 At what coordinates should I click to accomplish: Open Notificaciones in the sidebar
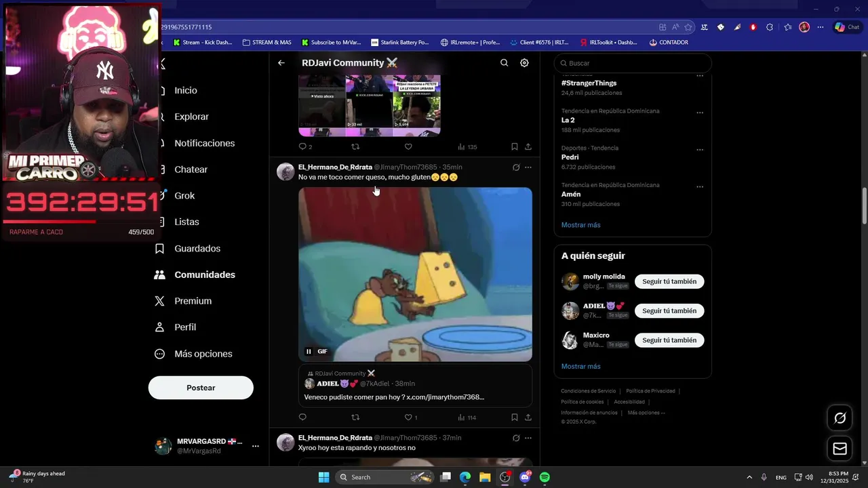pos(204,143)
